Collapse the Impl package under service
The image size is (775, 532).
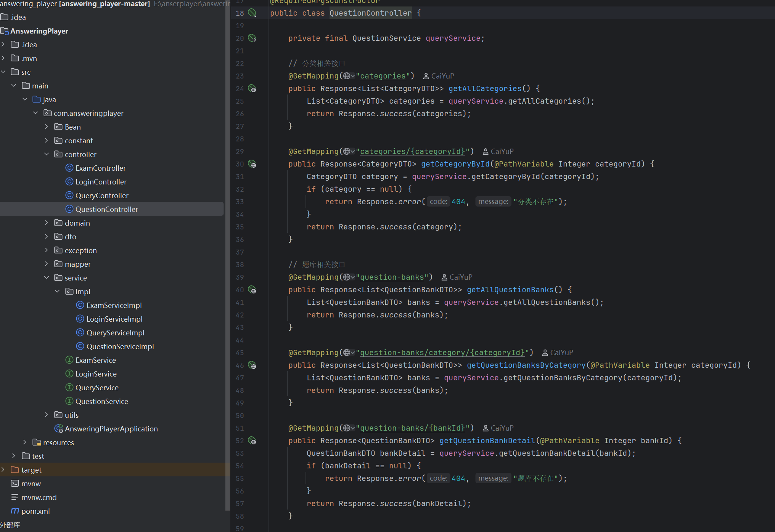point(58,292)
